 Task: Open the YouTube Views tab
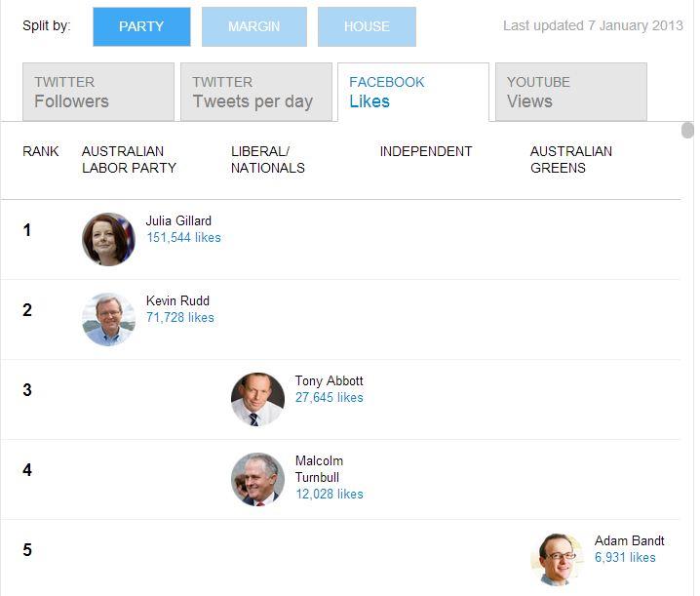(x=571, y=92)
